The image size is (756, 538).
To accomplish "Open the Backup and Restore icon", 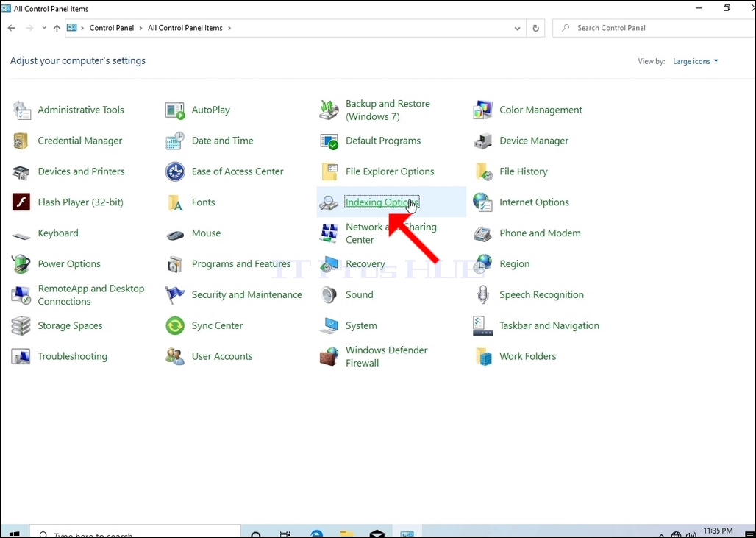I will (329, 110).
